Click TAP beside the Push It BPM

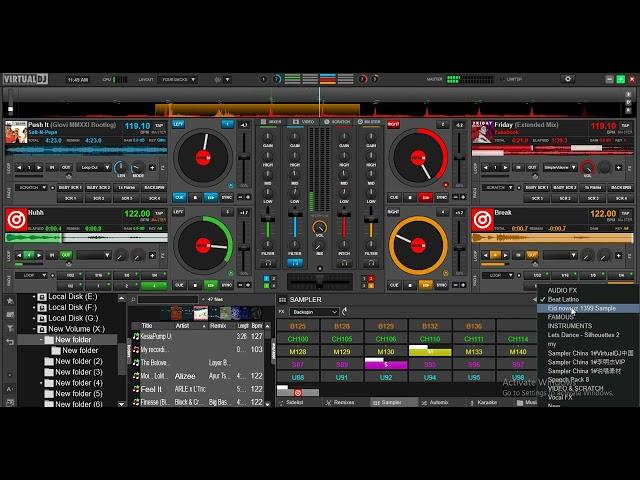pyautogui.click(x=160, y=126)
